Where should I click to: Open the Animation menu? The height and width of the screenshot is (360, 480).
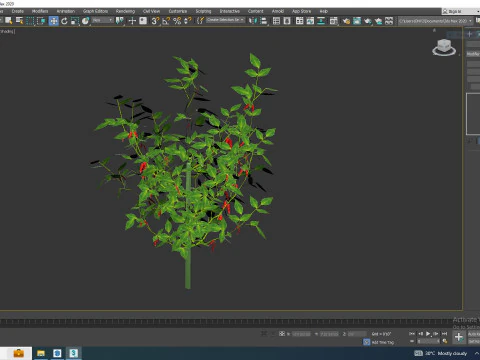[x=66, y=11]
